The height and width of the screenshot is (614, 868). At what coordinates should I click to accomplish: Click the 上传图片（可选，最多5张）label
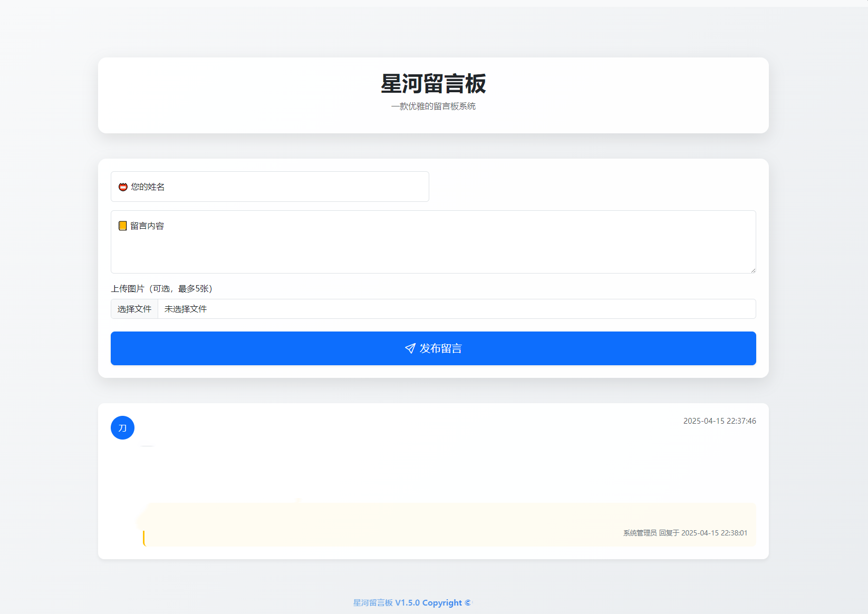click(160, 289)
